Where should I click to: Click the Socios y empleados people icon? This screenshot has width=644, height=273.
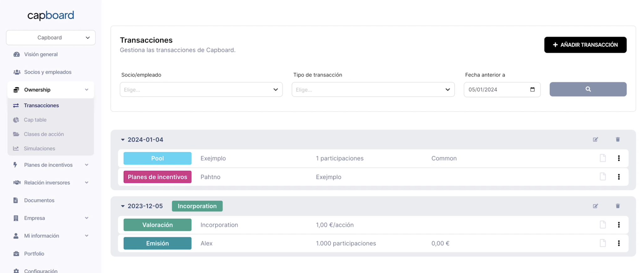pyautogui.click(x=17, y=72)
